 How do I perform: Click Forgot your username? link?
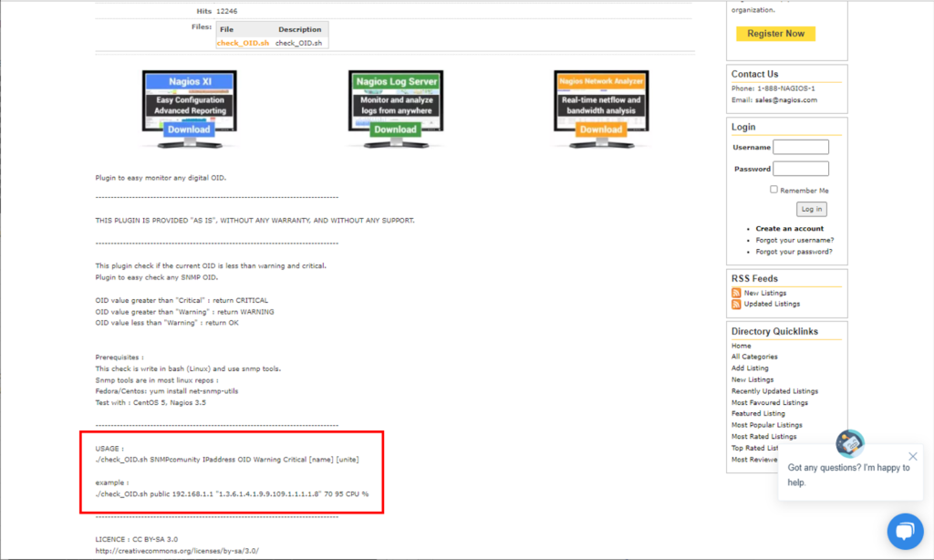tap(794, 240)
